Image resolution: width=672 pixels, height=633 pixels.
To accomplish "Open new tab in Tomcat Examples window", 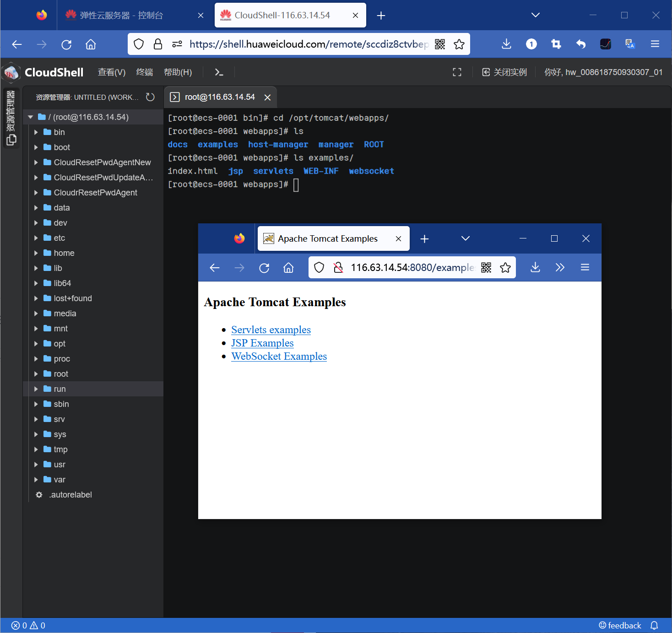I will [x=424, y=239].
